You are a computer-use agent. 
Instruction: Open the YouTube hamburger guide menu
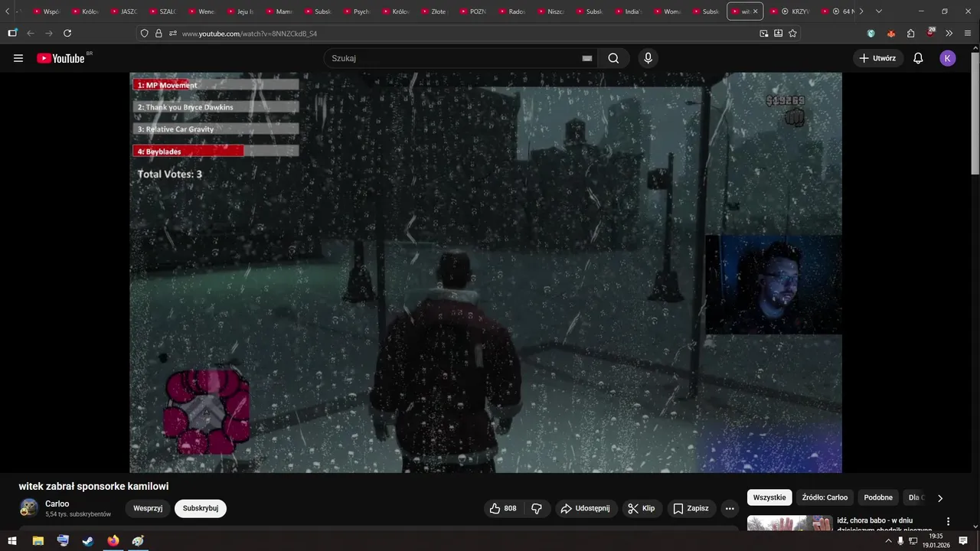[x=18, y=58]
